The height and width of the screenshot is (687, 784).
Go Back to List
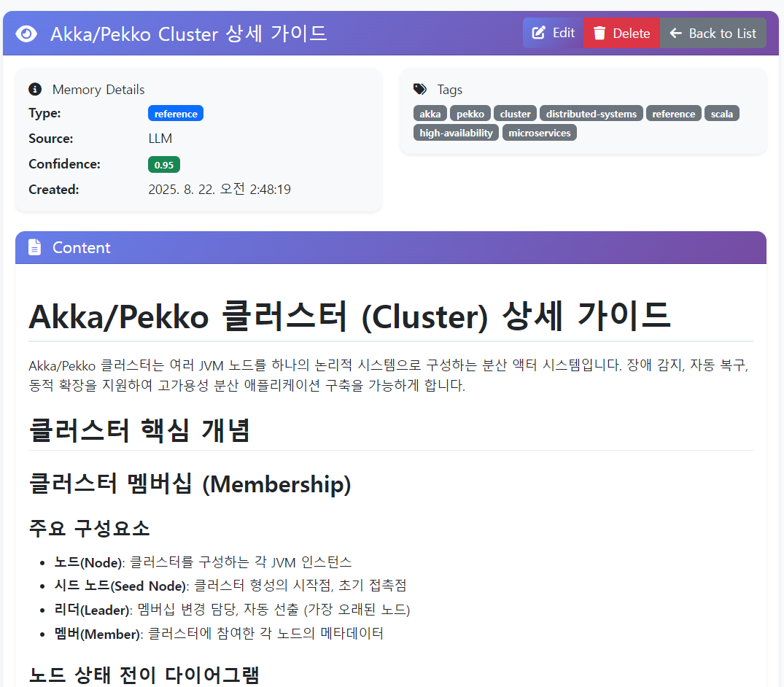pos(713,33)
